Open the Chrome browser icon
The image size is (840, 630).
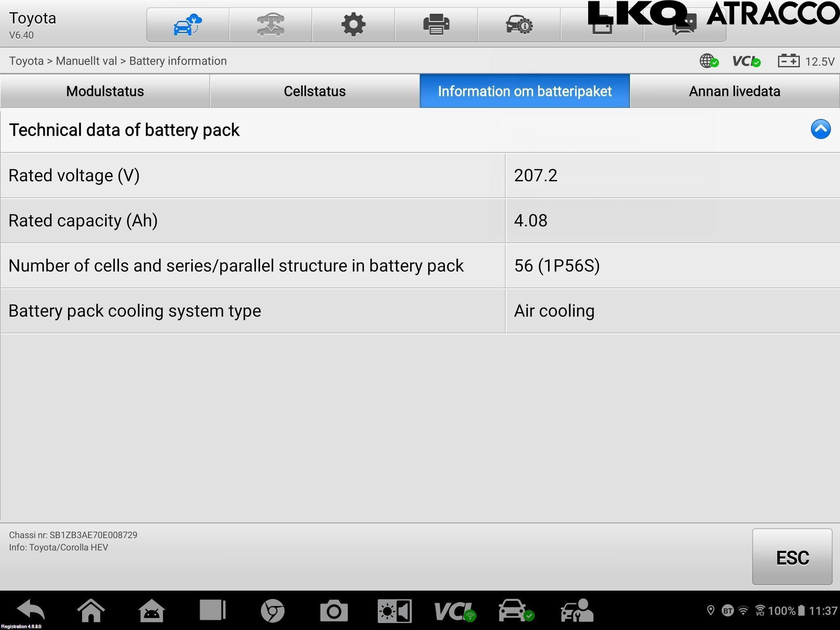coord(272,610)
